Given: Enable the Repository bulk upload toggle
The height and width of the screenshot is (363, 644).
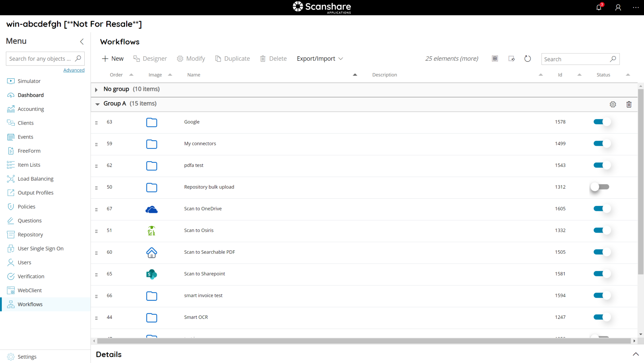Looking at the screenshot, I should pos(600,187).
